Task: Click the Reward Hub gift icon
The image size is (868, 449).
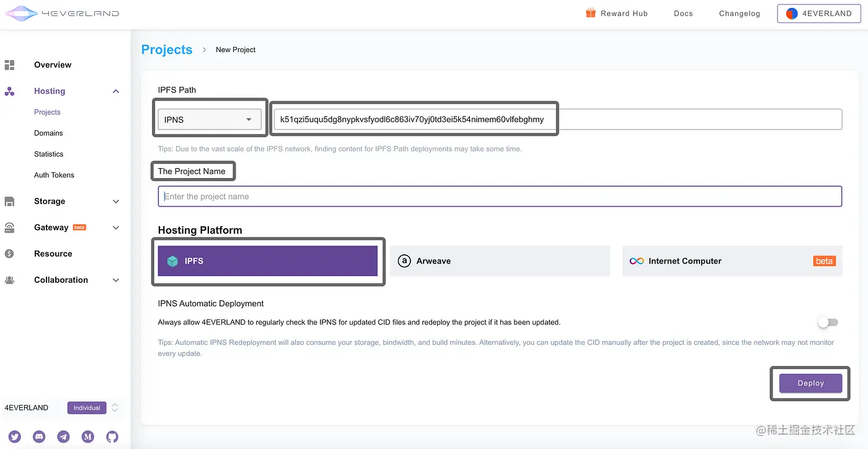Action: click(x=590, y=13)
